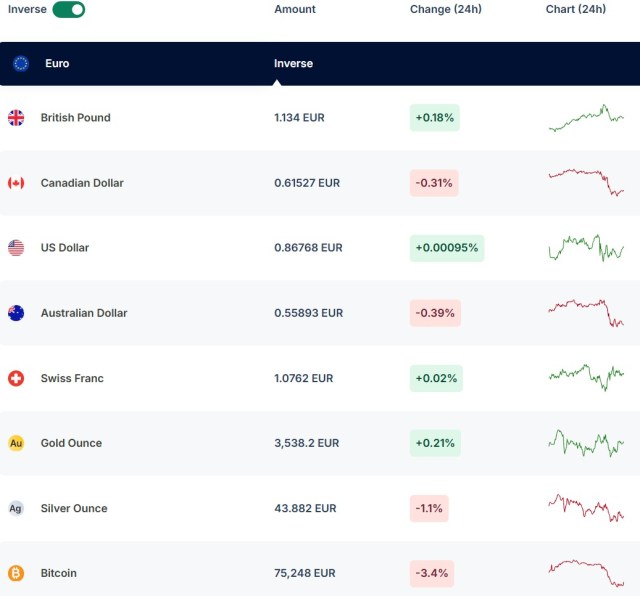Click the Amount column header
640x596 pixels.
pos(295,9)
